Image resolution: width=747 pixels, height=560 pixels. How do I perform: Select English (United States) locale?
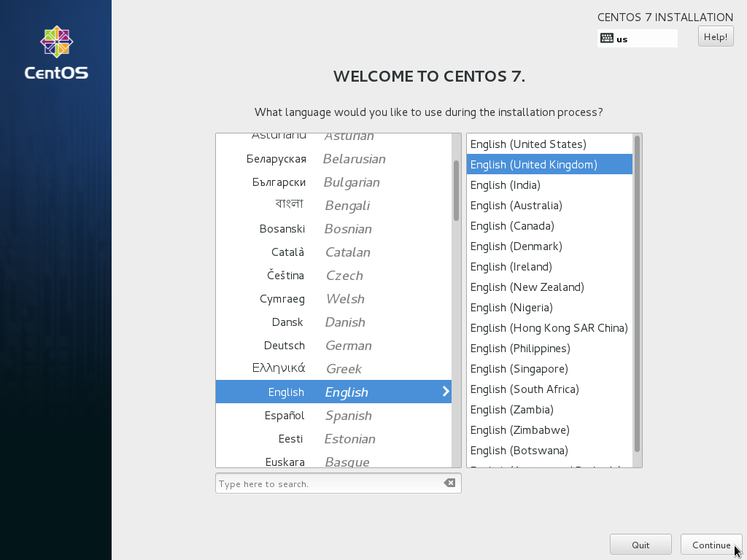[528, 144]
